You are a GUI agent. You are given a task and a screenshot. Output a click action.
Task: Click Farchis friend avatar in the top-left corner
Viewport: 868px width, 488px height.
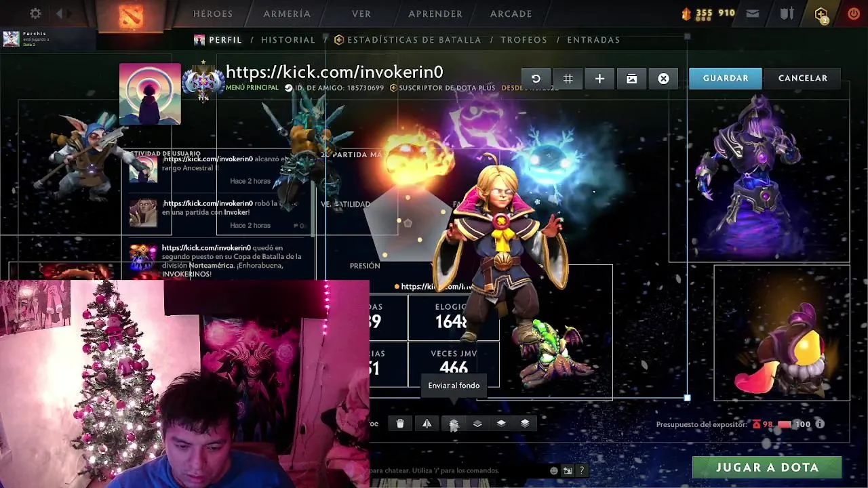pos(11,39)
